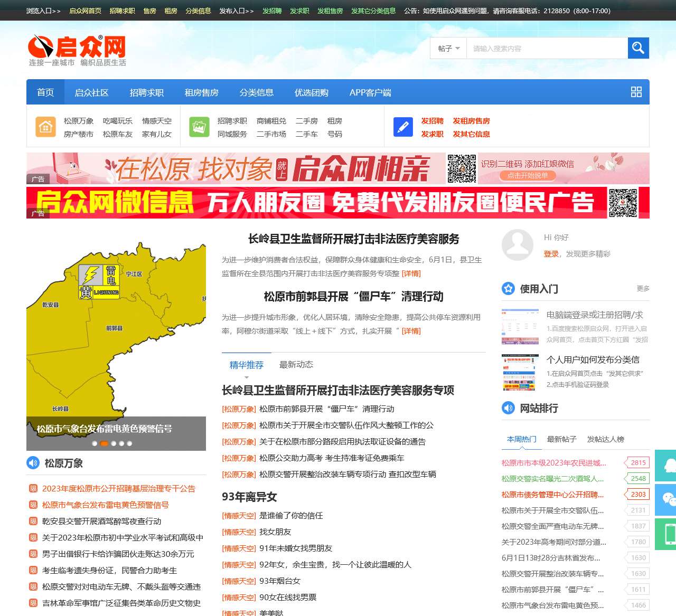Select the last carousel dot indicator
Viewport: 676px width, 616px height.
129,443
